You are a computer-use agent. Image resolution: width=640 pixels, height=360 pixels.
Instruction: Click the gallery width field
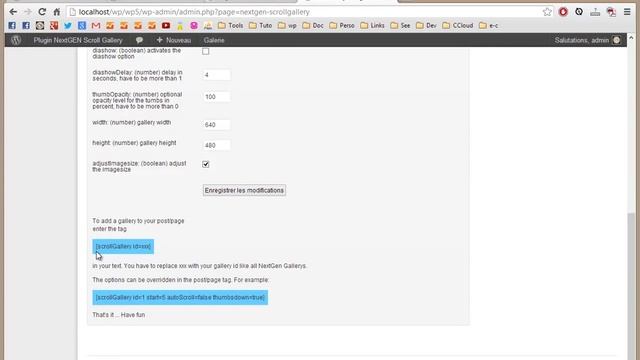point(216,124)
